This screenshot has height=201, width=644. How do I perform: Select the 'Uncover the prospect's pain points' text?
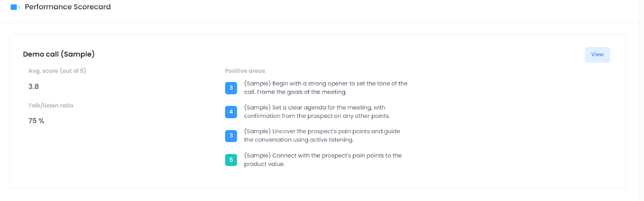coord(322,135)
